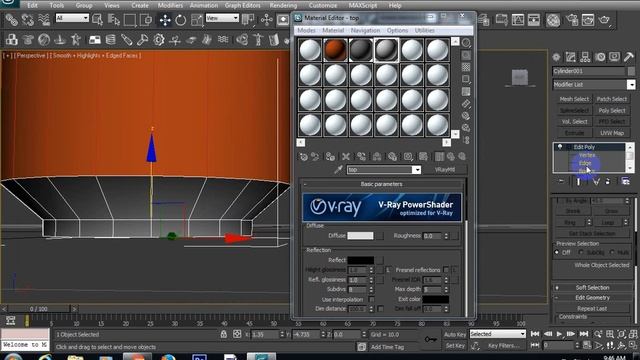Open the Select by Name tool
Image resolution: width=640 pixels, height=360 pixels.
coord(114,19)
